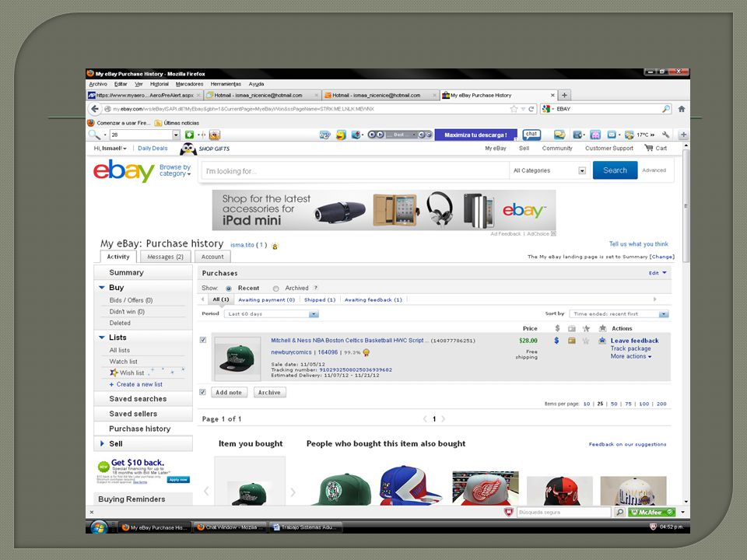Switch to the Messages (2) tab
The image size is (747, 560).
(x=165, y=257)
